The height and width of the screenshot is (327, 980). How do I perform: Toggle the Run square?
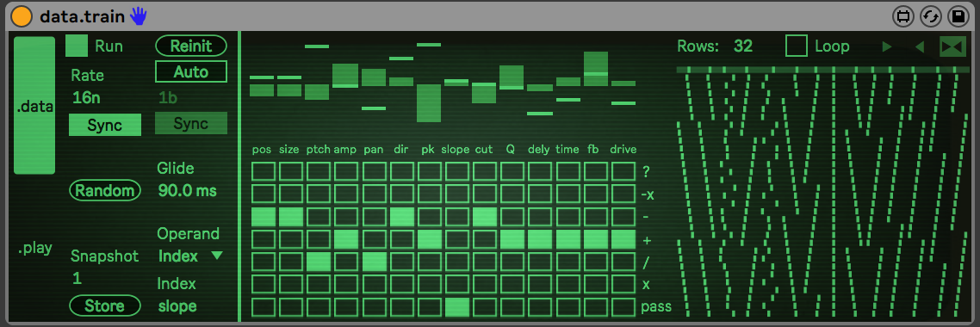tap(77, 46)
